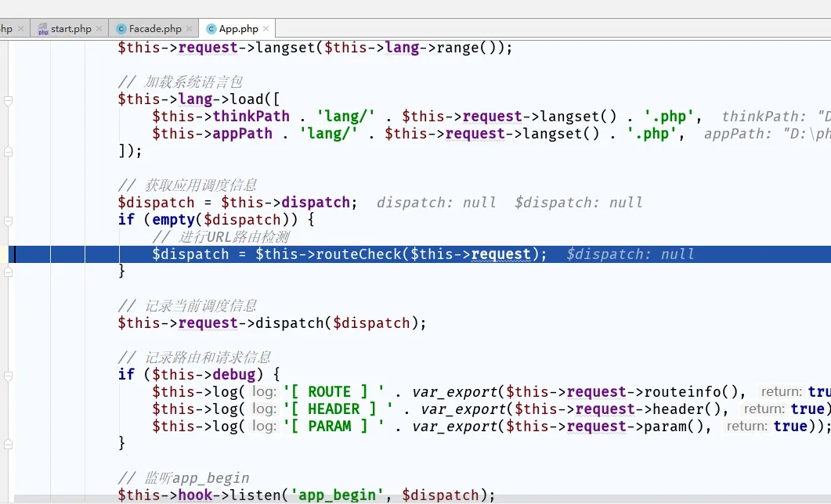Collapse the lang->load code block
Image resolution: width=831 pixels, height=504 pixels.
click(8, 99)
